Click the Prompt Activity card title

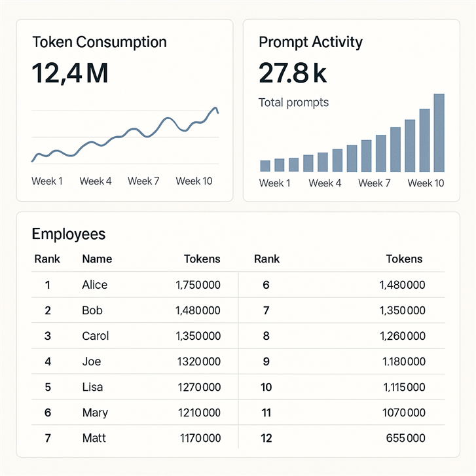tap(310, 43)
